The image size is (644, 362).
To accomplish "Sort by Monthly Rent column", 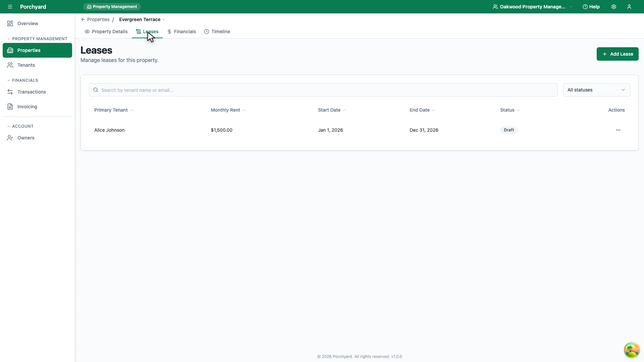I will coord(228,110).
